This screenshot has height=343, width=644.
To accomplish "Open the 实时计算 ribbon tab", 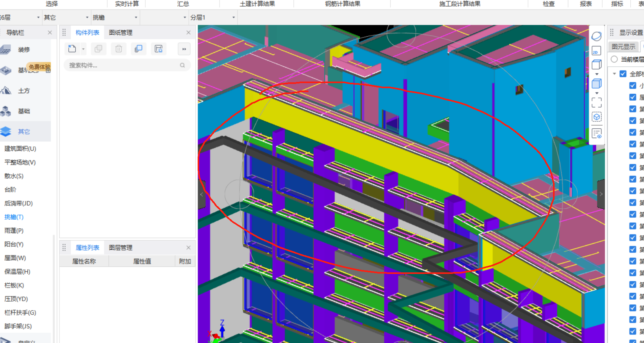I will click(x=127, y=4).
